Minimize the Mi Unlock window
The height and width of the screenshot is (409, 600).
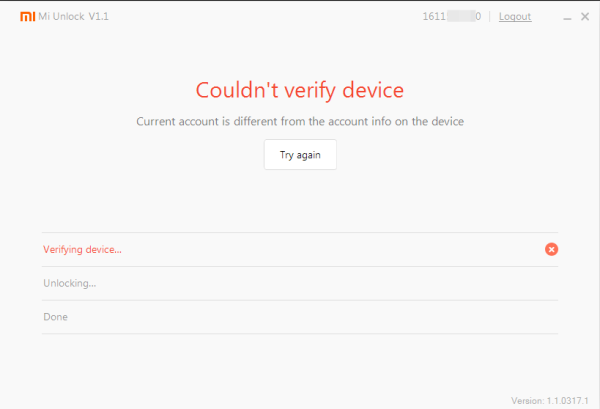[567, 17]
